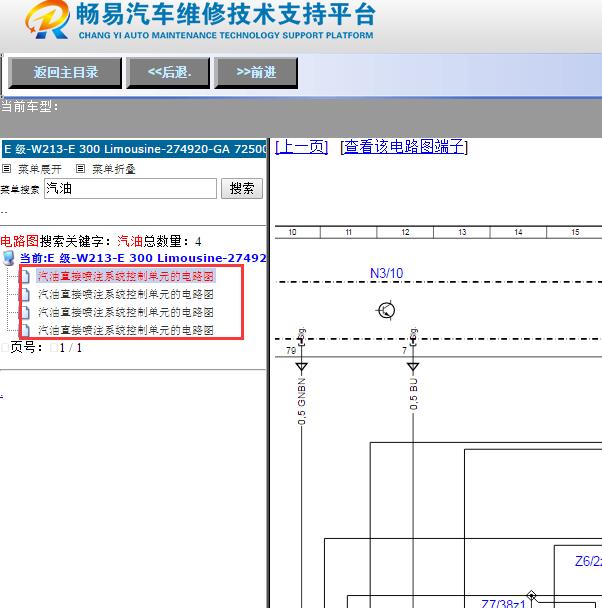Click the Z6/2 label in the diagram

tap(588, 561)
